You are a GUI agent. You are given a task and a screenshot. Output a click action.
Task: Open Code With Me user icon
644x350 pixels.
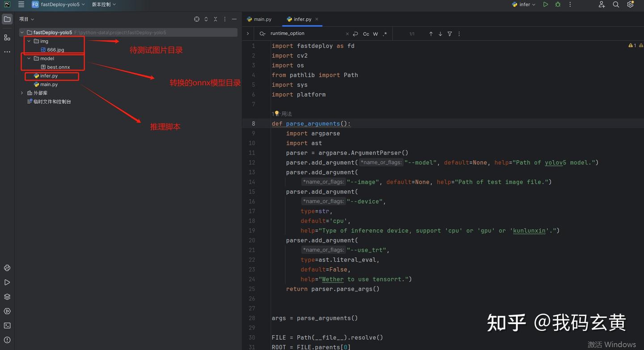coord(602,4)
